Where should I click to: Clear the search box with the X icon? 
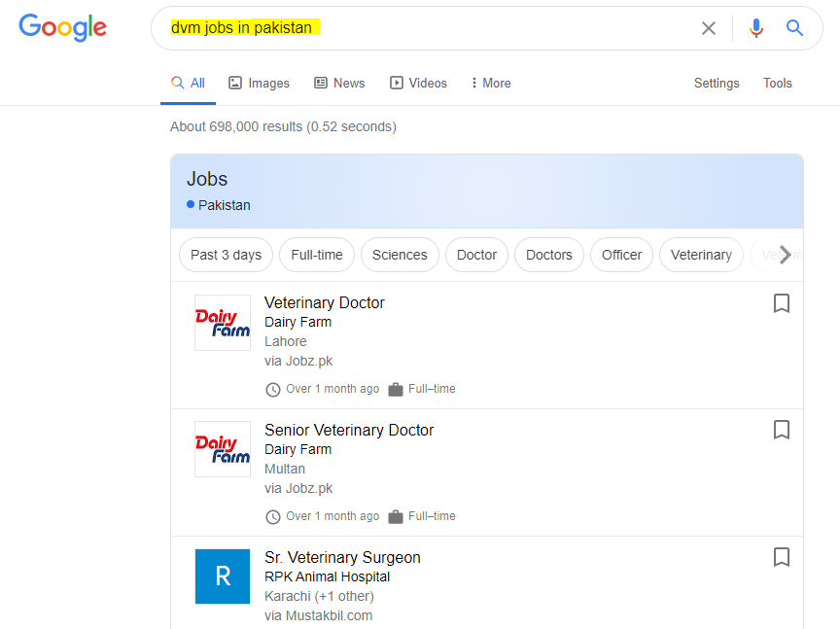[708, 28]
